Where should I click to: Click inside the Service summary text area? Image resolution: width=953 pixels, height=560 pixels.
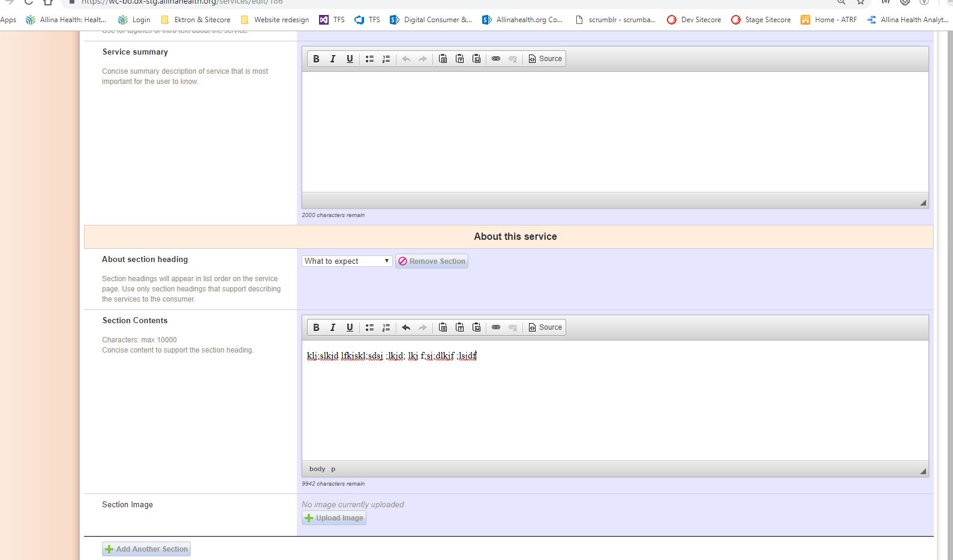point(615,132)
